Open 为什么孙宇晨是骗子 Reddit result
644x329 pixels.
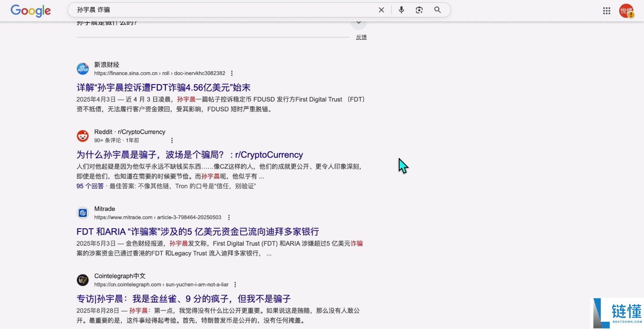(x=190, y=155)
